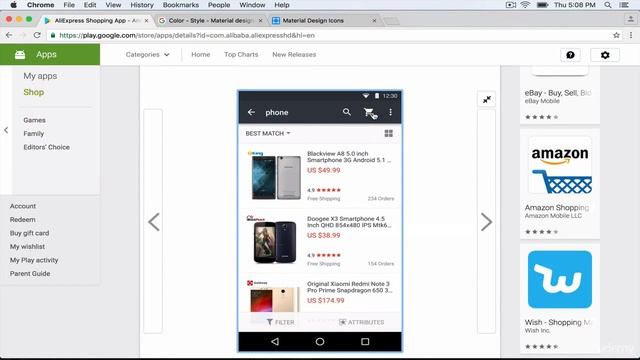Click Buy gift card

[29, 233]
